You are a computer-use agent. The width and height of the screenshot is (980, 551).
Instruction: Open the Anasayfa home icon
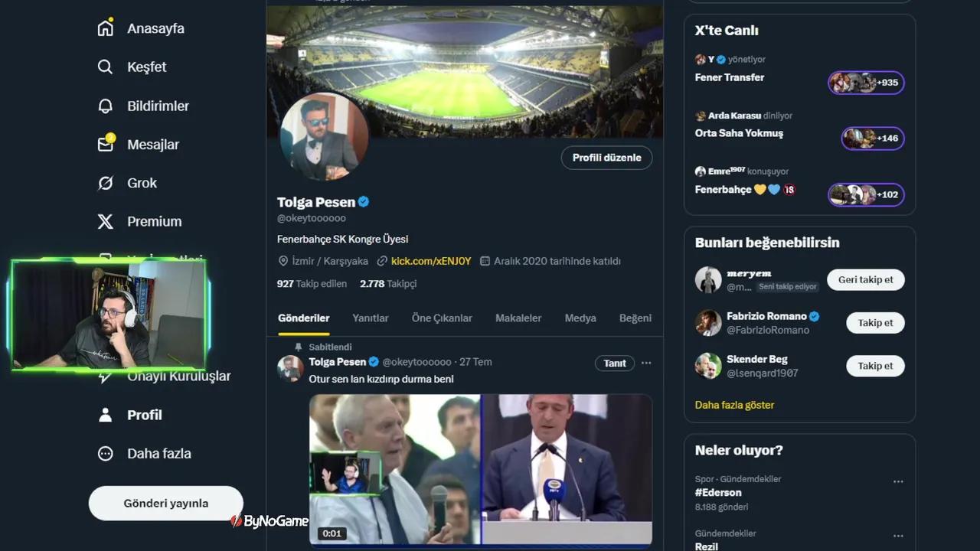click(x=106, y=28)
